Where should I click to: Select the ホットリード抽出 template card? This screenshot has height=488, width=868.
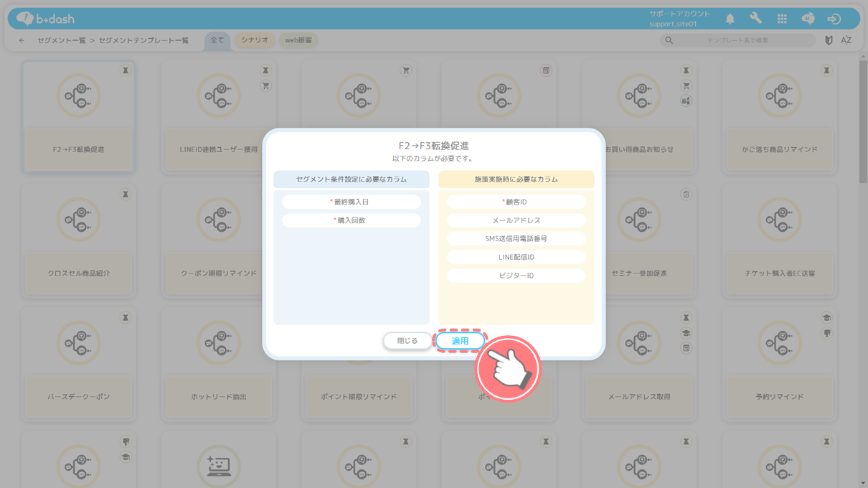pos(218,364)
